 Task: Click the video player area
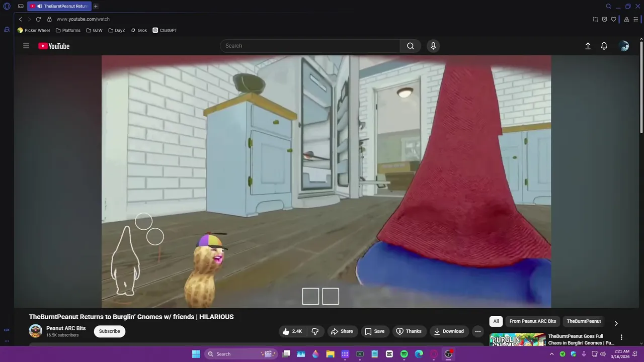point(326,182)
